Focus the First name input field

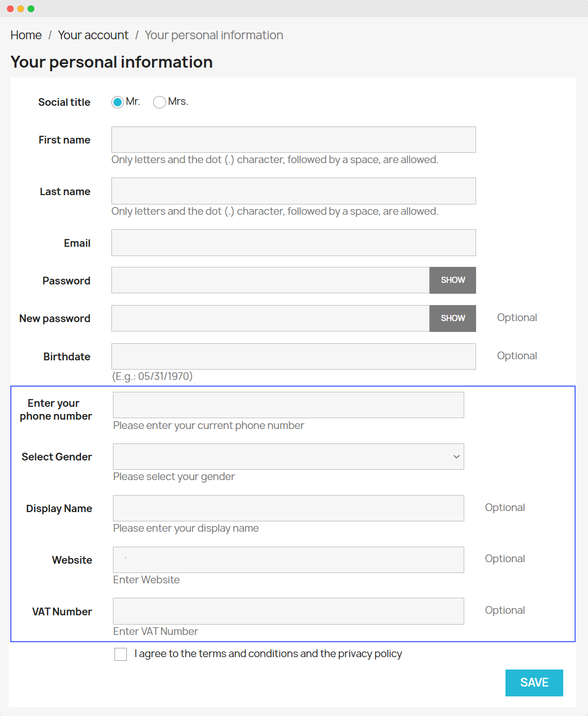coord(293,140)
